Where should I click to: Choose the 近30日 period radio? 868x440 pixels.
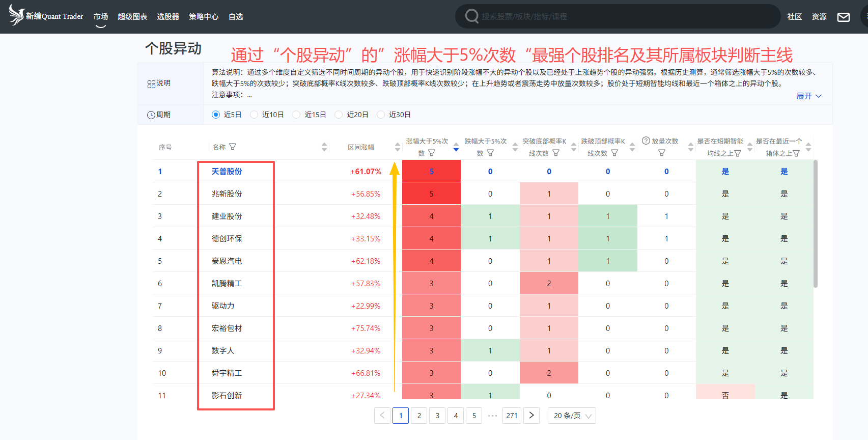coord(381,115)
